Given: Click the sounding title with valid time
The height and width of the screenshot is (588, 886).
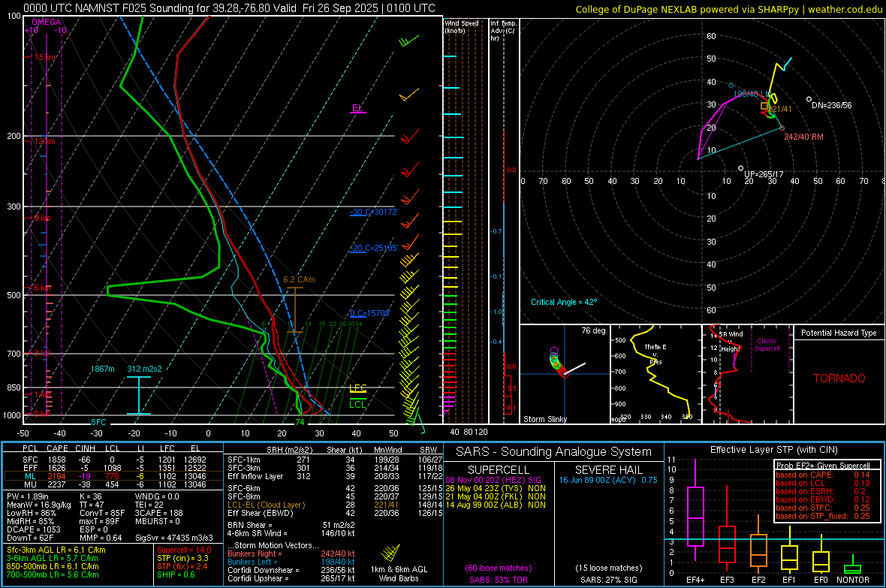Looking at the screenshot, I should point(229,8).
